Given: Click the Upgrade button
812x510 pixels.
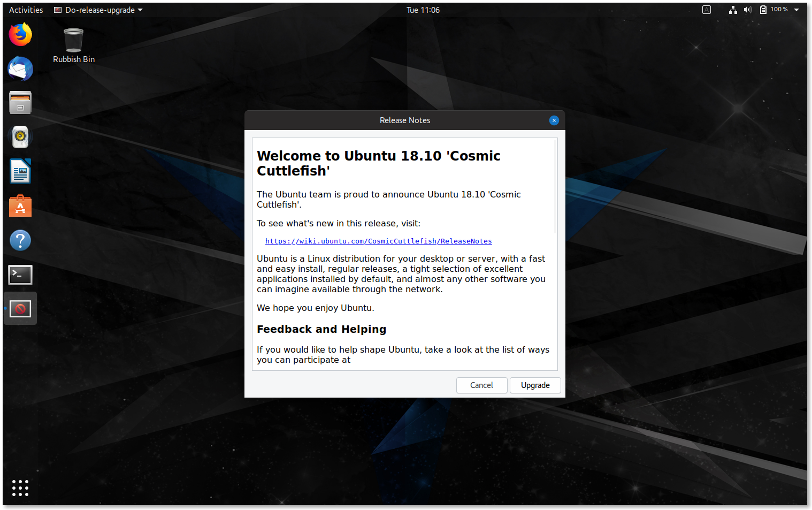Looking at the screenshot, I should 535,385.
